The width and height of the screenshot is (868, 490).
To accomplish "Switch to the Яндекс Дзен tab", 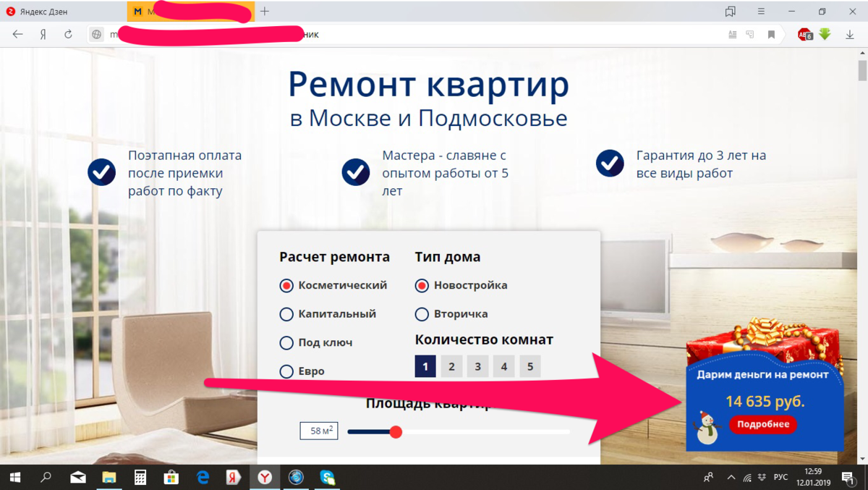I will pos(63,12).
